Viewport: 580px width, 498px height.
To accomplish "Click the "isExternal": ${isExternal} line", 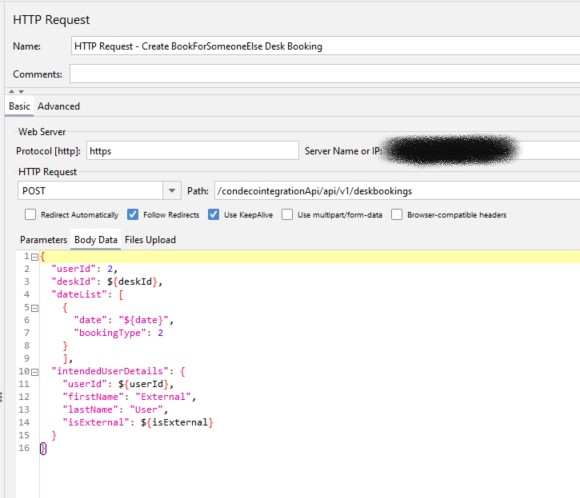I will (138, 423).
